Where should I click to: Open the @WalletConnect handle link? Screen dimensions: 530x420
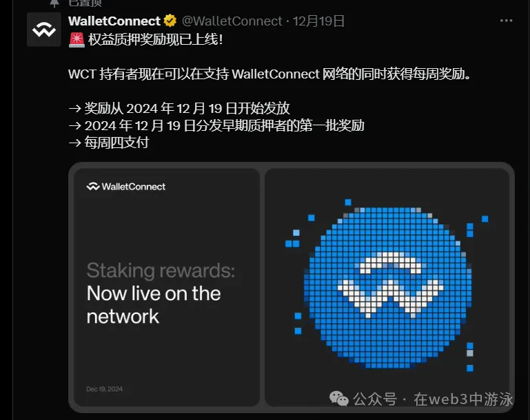tap(232, 21)
